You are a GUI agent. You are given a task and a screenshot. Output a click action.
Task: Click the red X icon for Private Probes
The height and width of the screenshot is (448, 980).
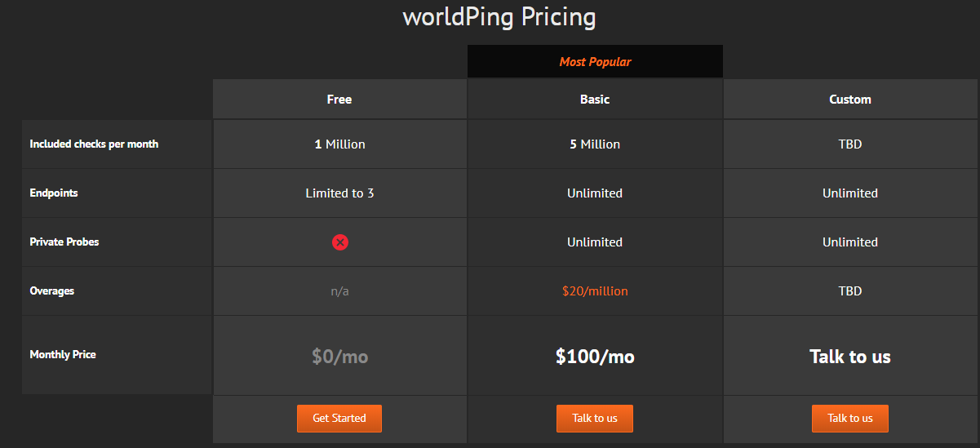pyautogui.click(x=340, y=242)
